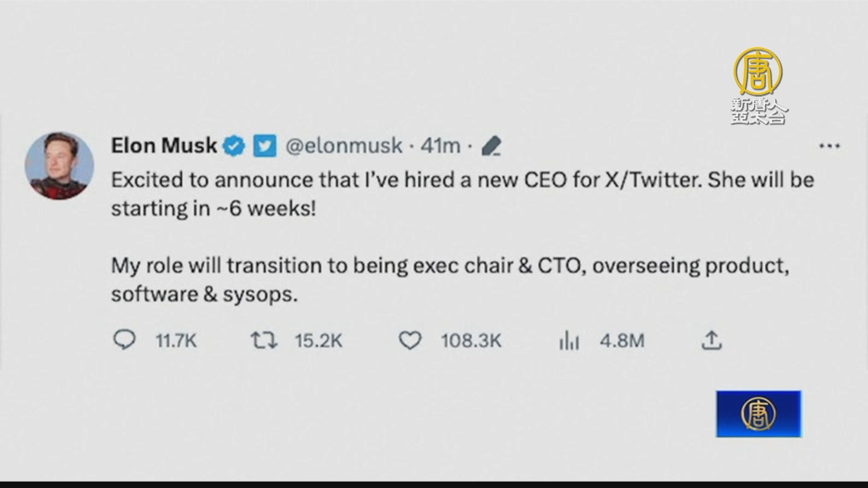
Task: Open the Elon Musk profile avatar
Action: tap(59, 165)
